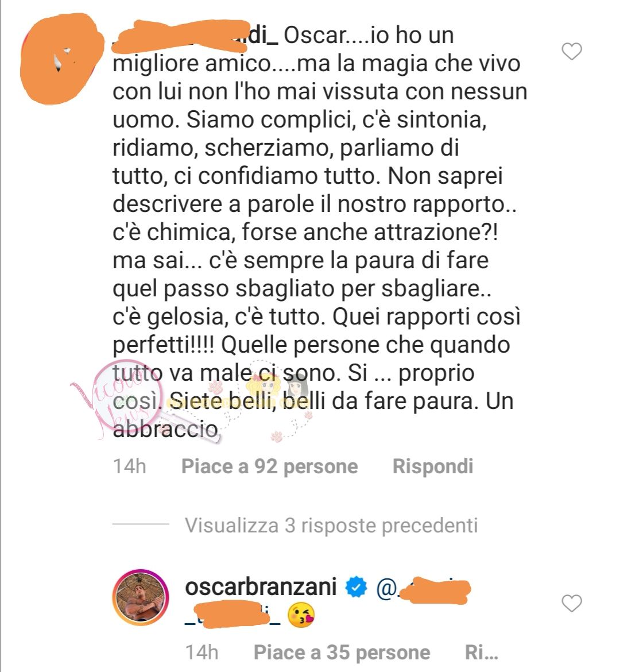620x672 pixels.
Task: Open the orange-covered commenter profile picture
Action: point(62,59)
